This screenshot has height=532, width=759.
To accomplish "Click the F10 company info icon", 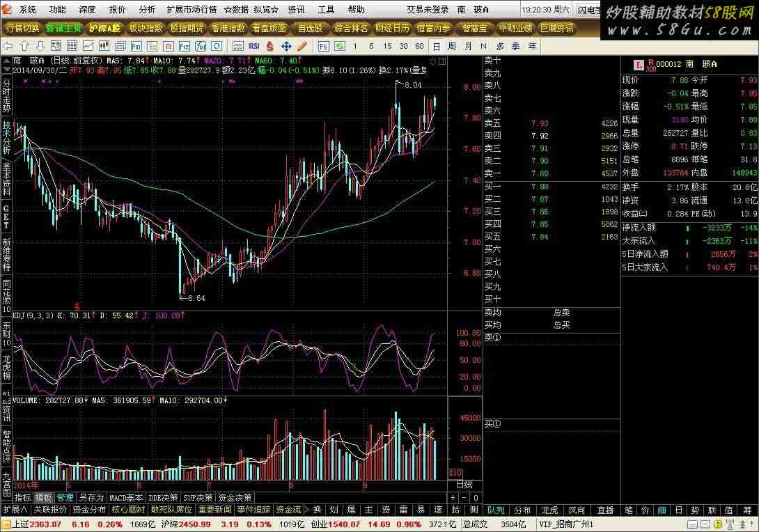I will (136, 47).
